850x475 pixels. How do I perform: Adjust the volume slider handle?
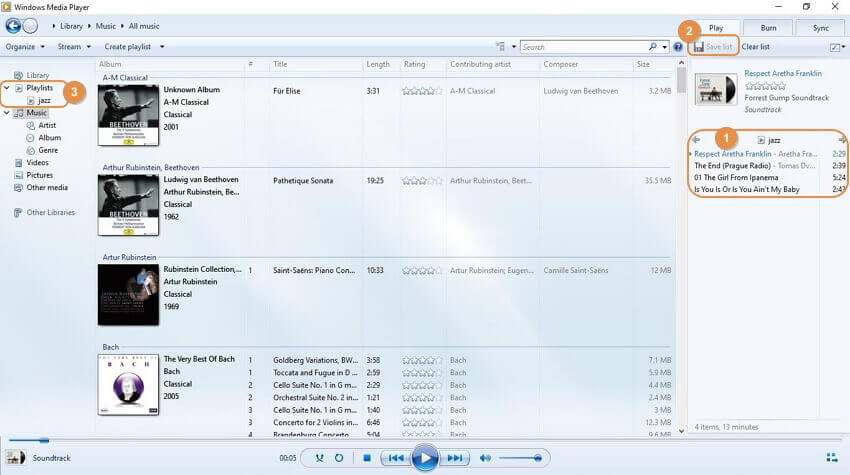click(537, 458)
